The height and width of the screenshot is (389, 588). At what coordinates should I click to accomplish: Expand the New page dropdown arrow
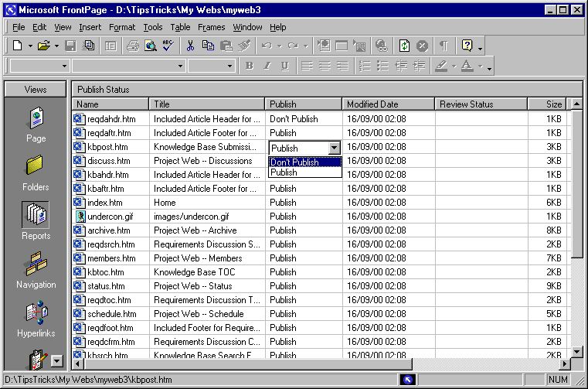[x=30, y=46]
